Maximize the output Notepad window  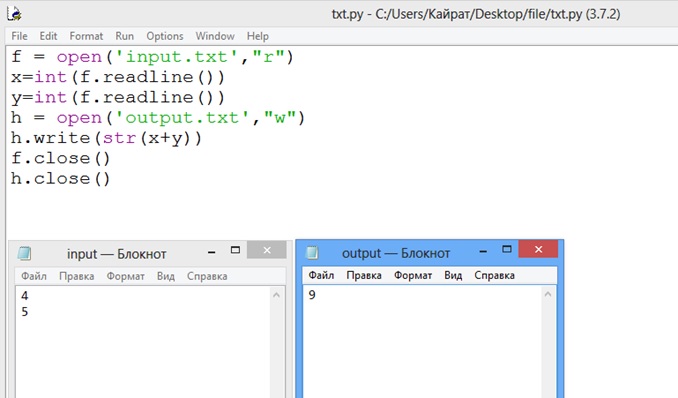coord(507,249)
